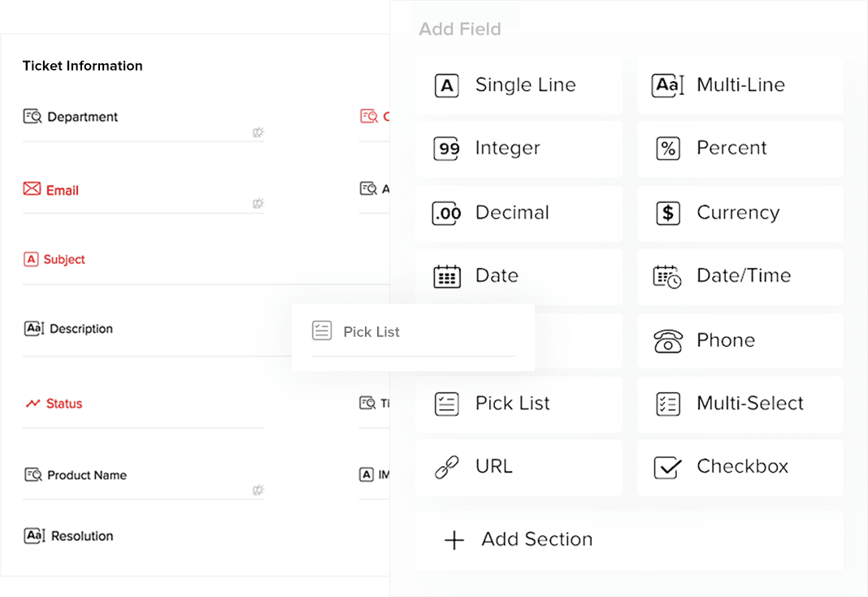Viewport: 868px width, 597px height.
Task: Click the trend-line icon beside Status
Action: click(33, 403)
